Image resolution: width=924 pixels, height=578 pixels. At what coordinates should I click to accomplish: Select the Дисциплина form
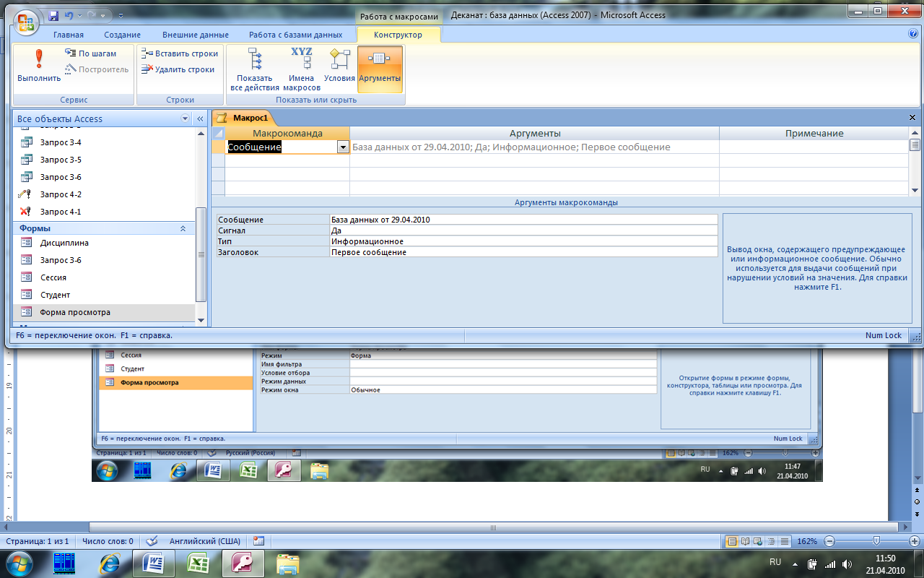[x=105, y=243]
